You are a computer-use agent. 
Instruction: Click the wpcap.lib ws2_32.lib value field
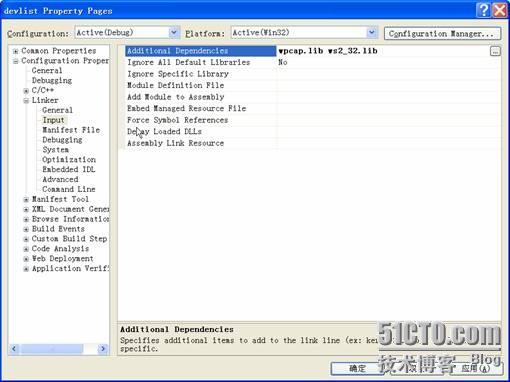383,51
